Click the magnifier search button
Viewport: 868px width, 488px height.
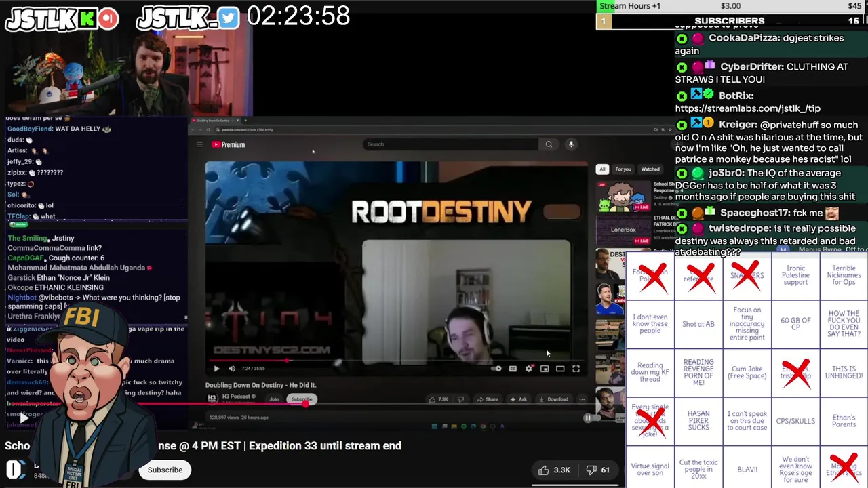[549, 144]
